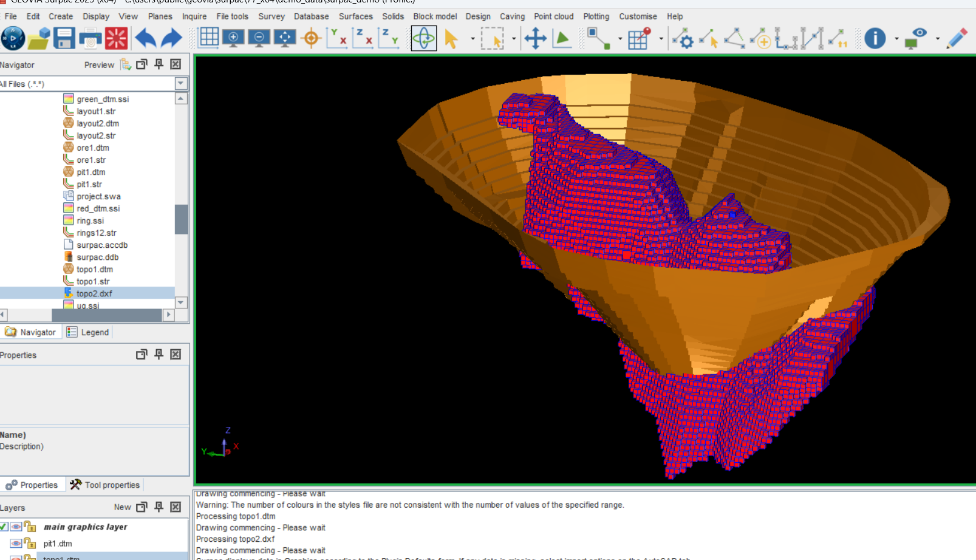976x560 pixels.
Task: Click the Zoom in monitor icon
Action: [233, 38]
